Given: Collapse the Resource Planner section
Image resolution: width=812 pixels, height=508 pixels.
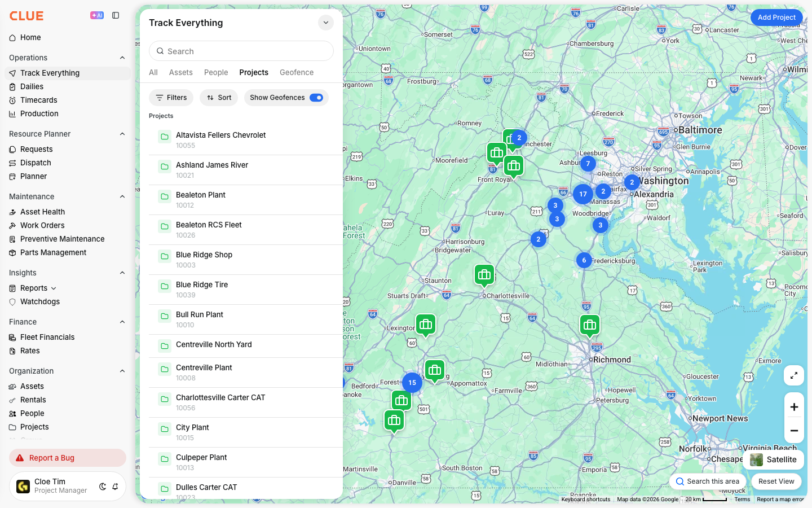Looking at the screenshot, I should (x=122, y=134).
